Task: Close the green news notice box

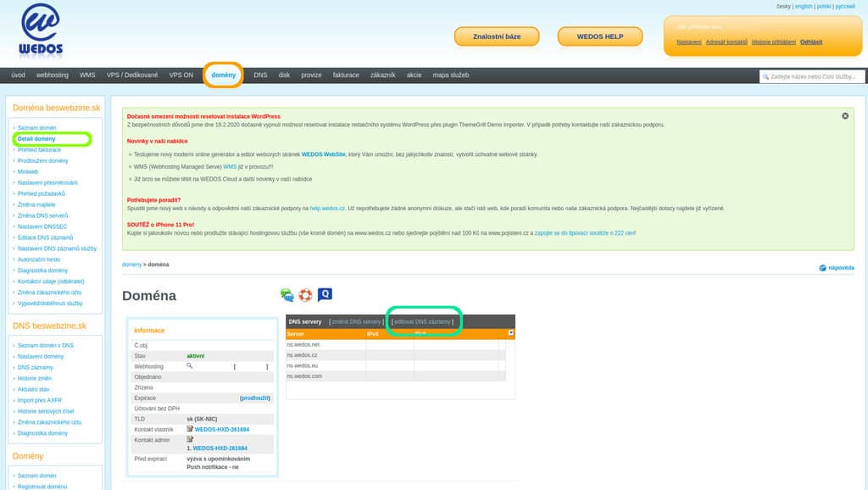Action: 845,115
